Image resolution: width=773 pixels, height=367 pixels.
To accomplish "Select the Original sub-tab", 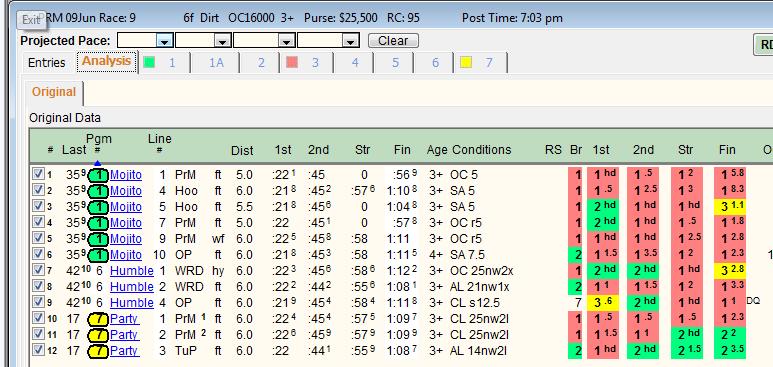I will point(54,92).
